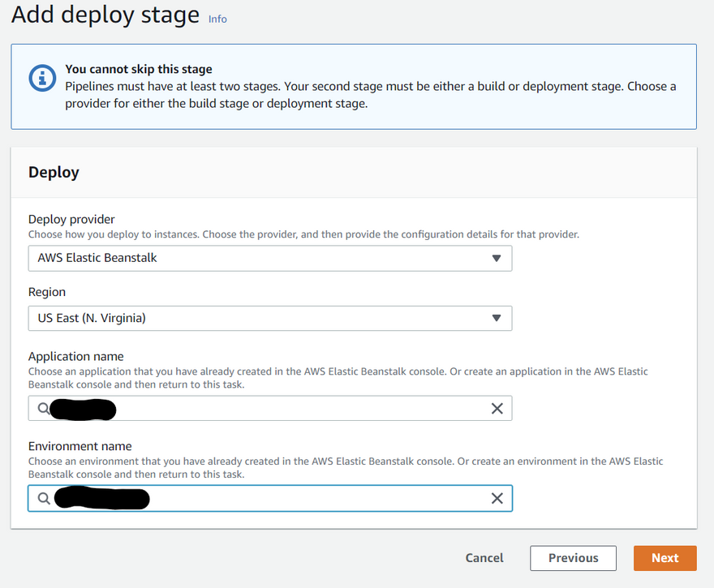The height and width of the screenshot is (588, 714).
Task: Go back with the Previous button
Action: click(x=573, y=558)
